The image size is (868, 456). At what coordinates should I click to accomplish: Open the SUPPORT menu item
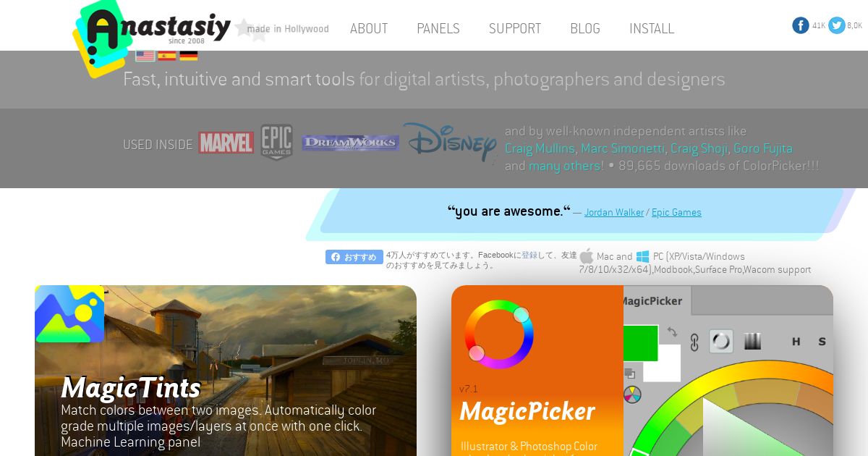coord(515,28)
